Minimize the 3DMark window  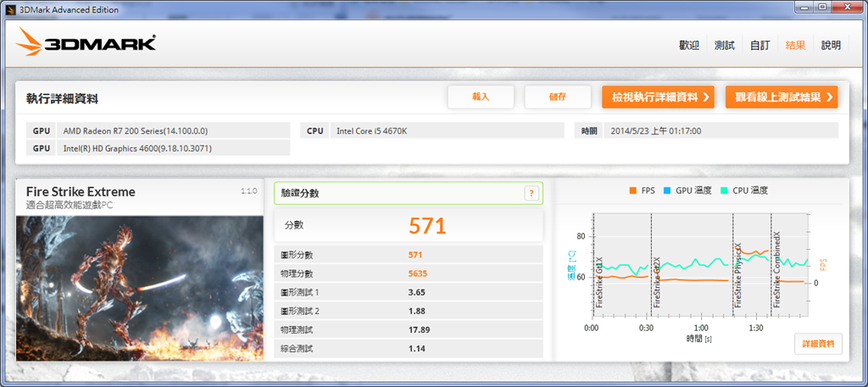click(804, 6)
